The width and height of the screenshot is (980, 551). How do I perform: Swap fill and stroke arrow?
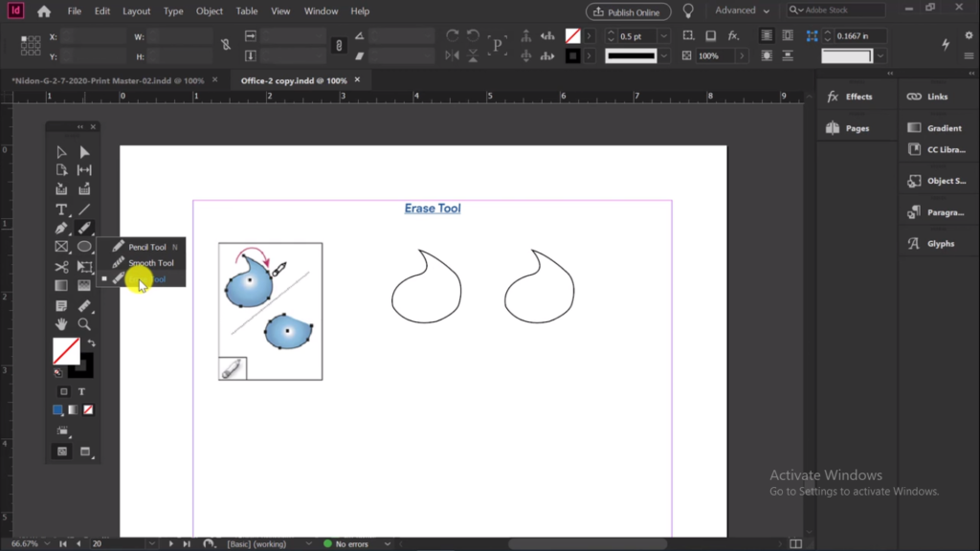[x=92, y=343]
